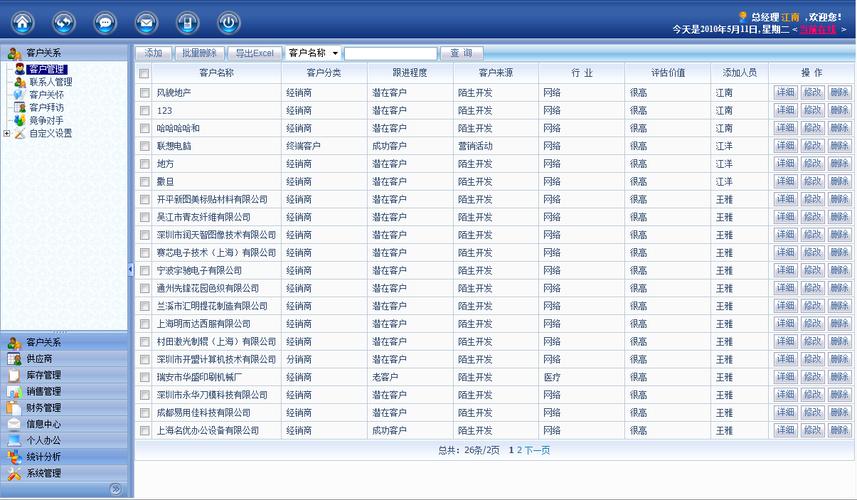Switch to 销售管理 module in sidebar
857x500 pixels.
click(43, 391)
